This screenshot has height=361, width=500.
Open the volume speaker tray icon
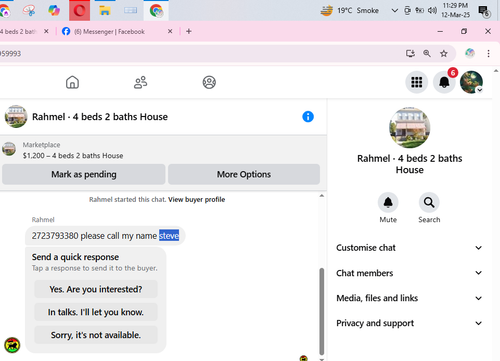tap(432, 11)
